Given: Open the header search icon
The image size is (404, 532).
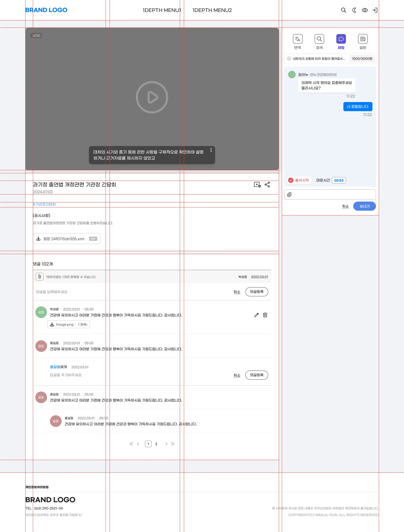Looking at the screenshot, I should pos(343,10).
